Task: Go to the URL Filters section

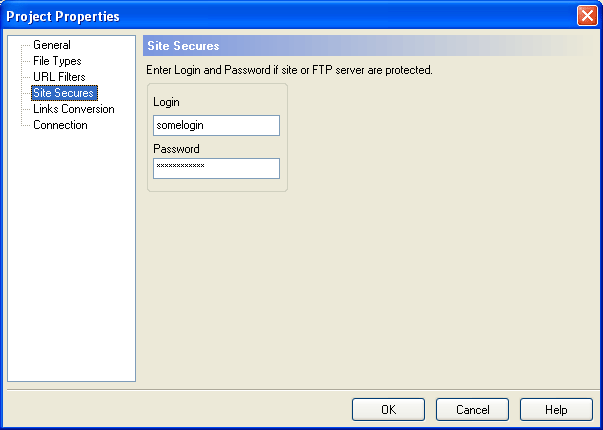Action: tap(59, 77)
